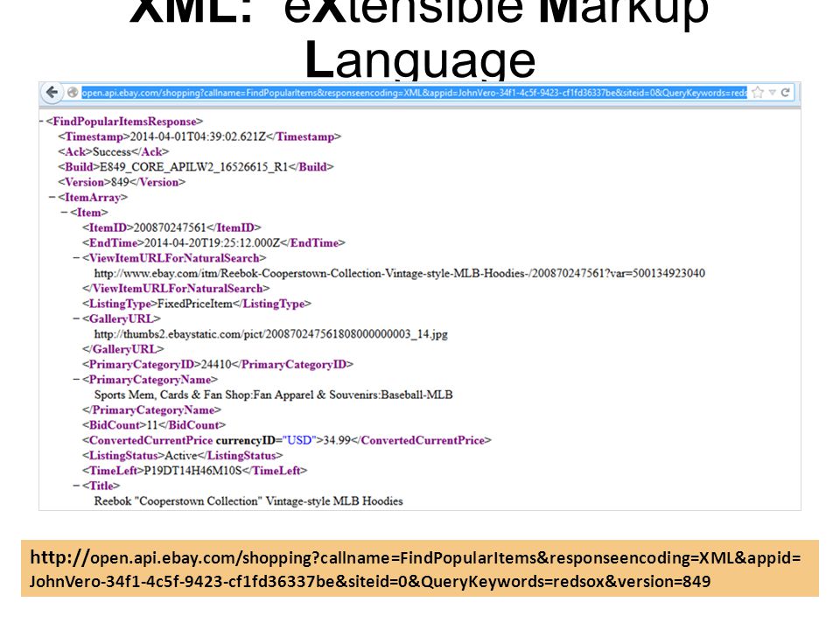Viewport: 840px width, 630px height.
Task: Collapse the ItemArray node
Action: pos(52,197)
